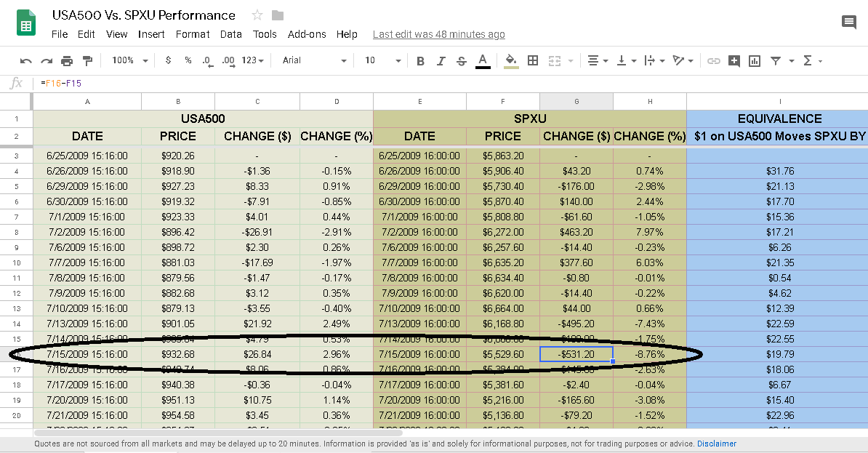Click the merge cells icon
Image resolution: width=868 pixels, height=453 pixels.
(555, 61)
